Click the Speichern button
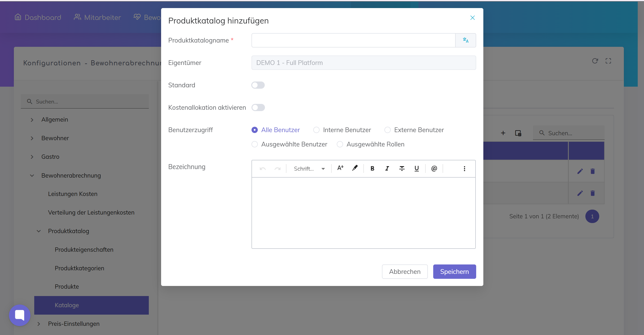This screenshot has height=335, width=644. pyautogui.click(x=454, y=271)
